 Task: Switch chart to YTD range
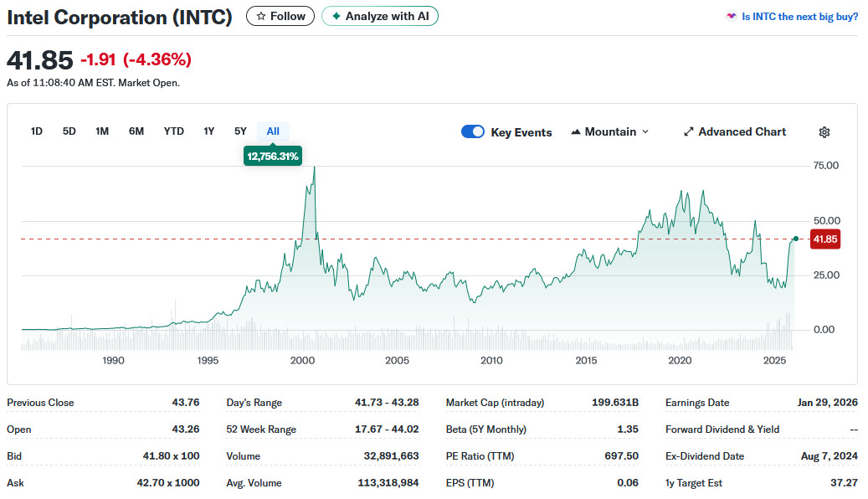(x=173, y=131)
